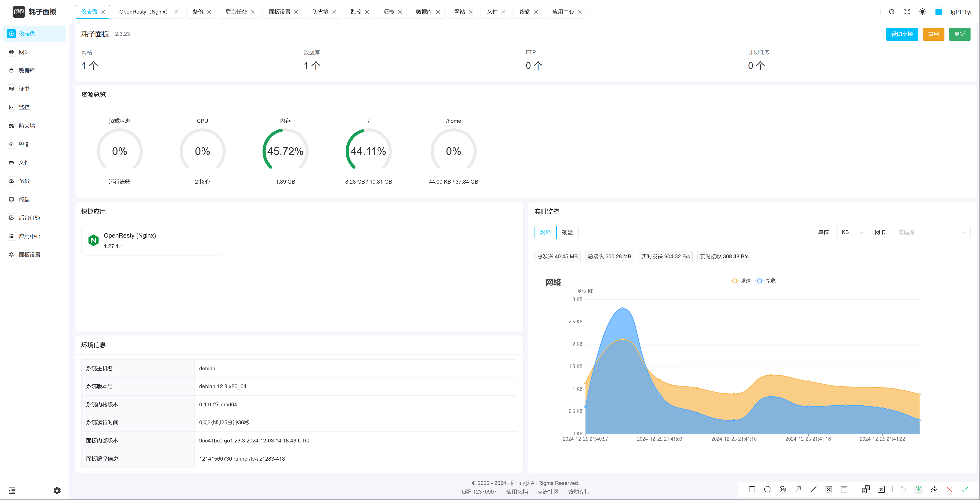Select the rectangle annotation tool
Screen dimensions: 980x500
tap(752, 489)
